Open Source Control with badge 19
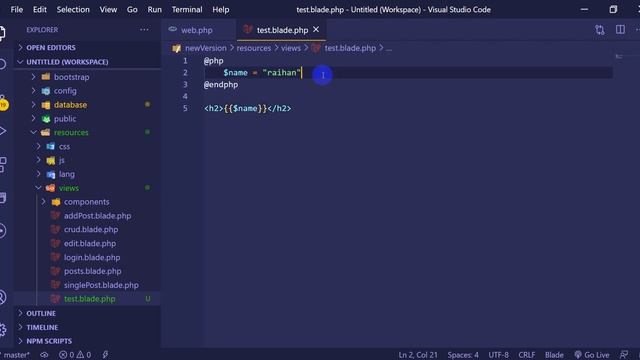This screenshot has height=360, width=640. pos(3,102)
